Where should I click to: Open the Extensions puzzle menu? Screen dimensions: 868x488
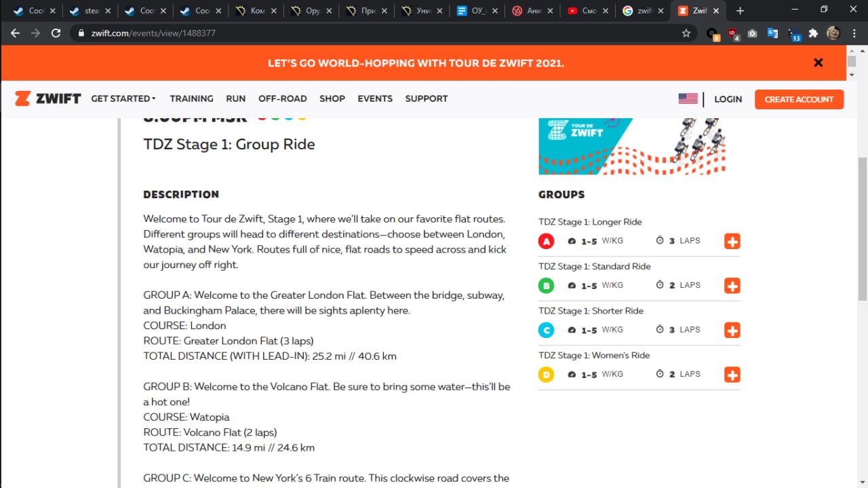point(814,33)
